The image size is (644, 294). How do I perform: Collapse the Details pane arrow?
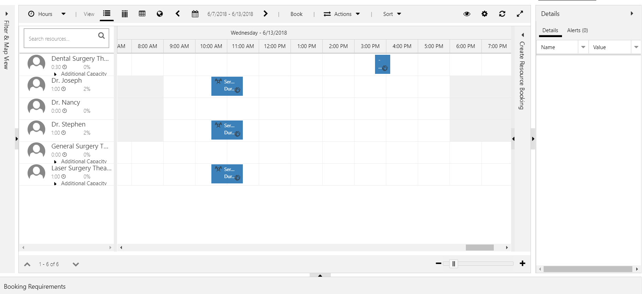click(632, 13)
